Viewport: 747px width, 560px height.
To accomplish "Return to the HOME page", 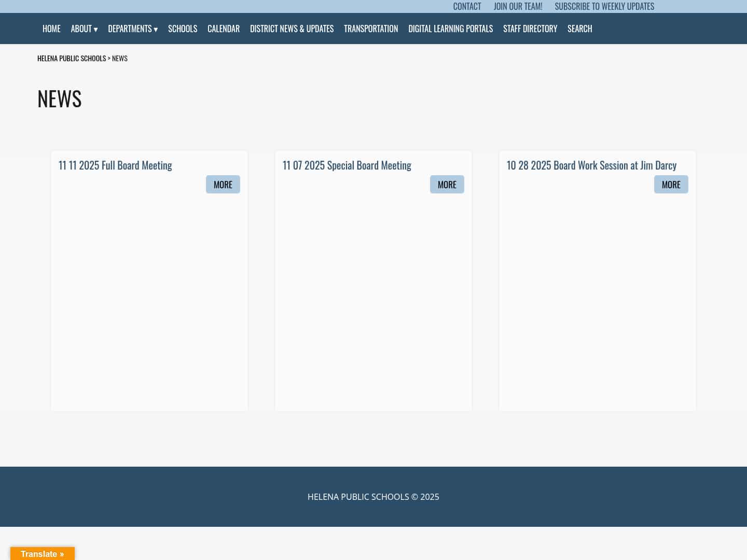I will [x=51, y=29].
